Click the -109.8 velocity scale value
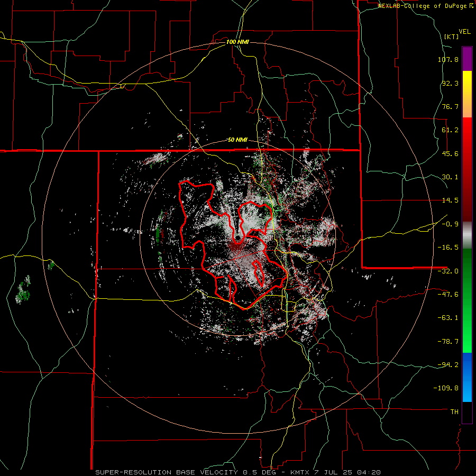The height and width of the screenshot is (476, 476). (x=446, y=388)
